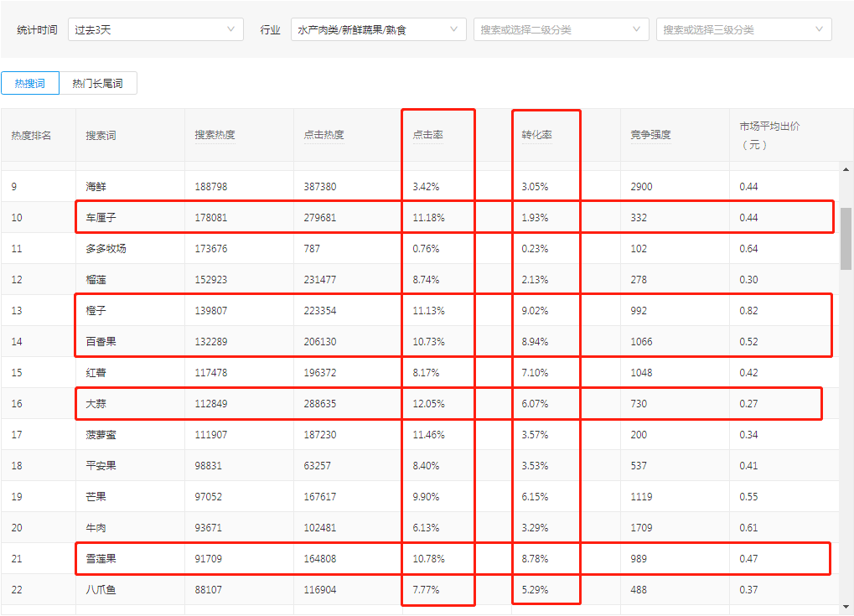Open the 行业 dropdown showing 水产肉类/新鲜蔬果/熟食
This screenshot has width=854, height=616.
tap(378, 29)
